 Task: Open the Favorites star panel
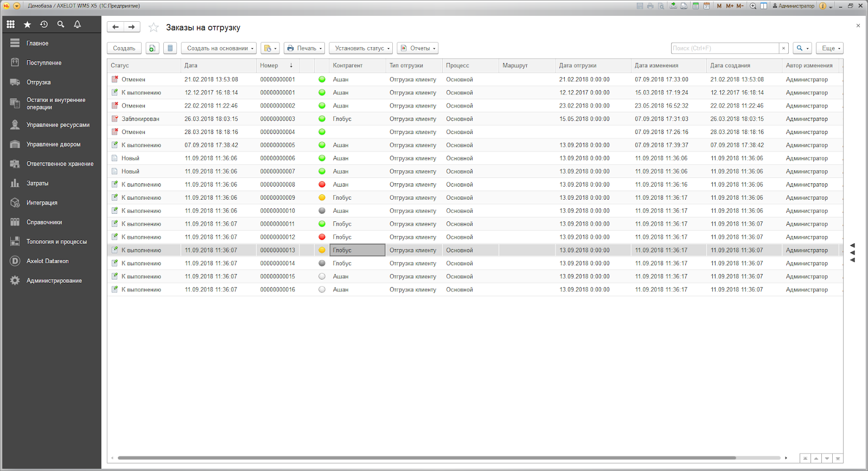pyautogui.click(x=27, y=24)
